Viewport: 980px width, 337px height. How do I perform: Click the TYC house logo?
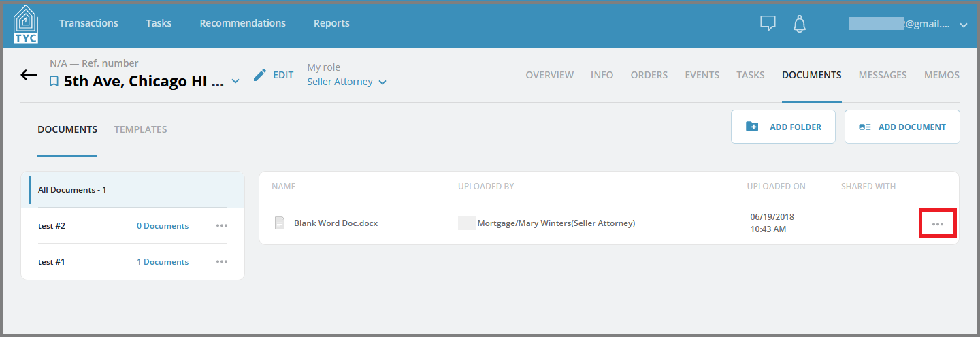26,24
